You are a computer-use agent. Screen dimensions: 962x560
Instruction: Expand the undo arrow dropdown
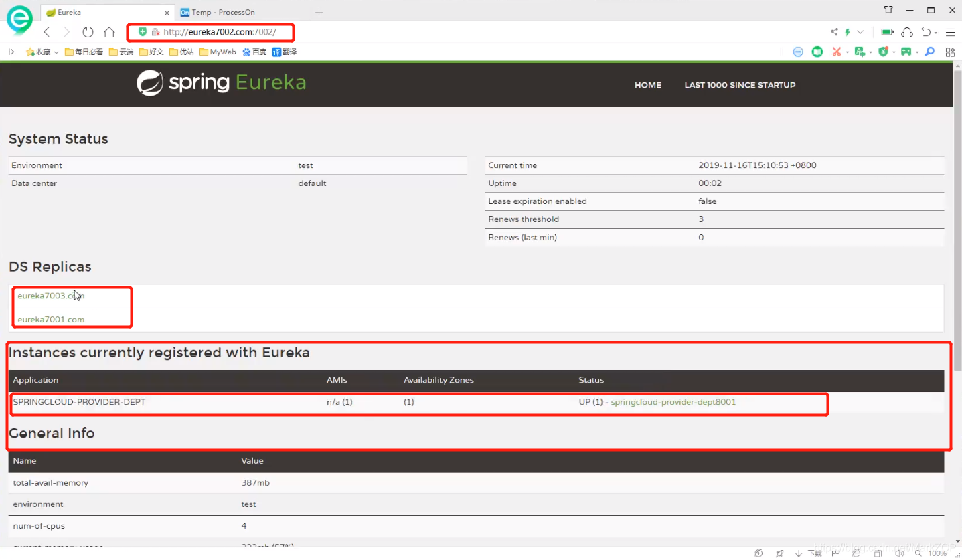936,33
